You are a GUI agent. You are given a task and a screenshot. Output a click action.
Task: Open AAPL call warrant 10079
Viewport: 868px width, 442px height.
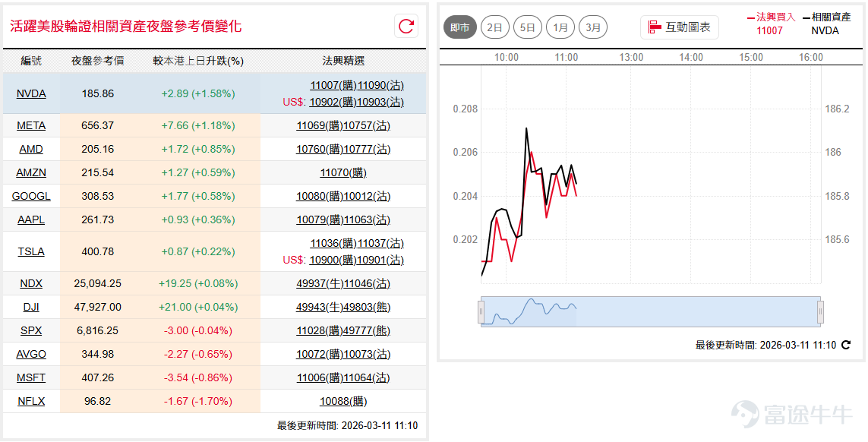[320, 220]
